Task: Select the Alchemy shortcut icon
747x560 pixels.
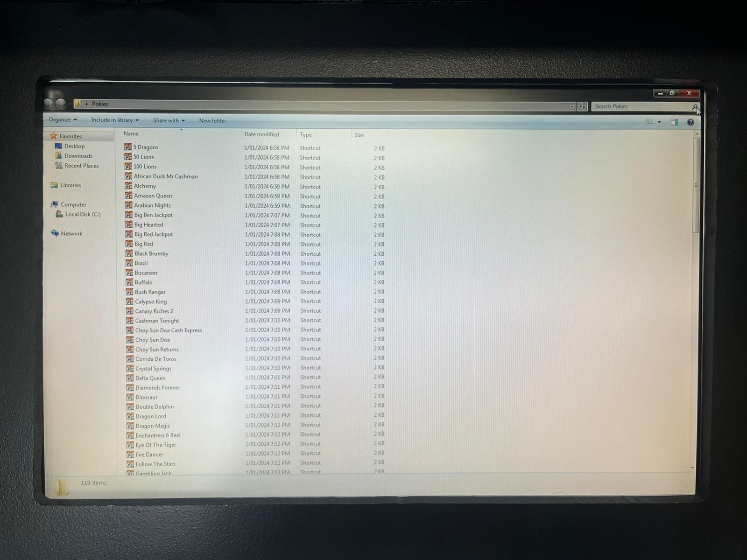Action: (128, 186)
